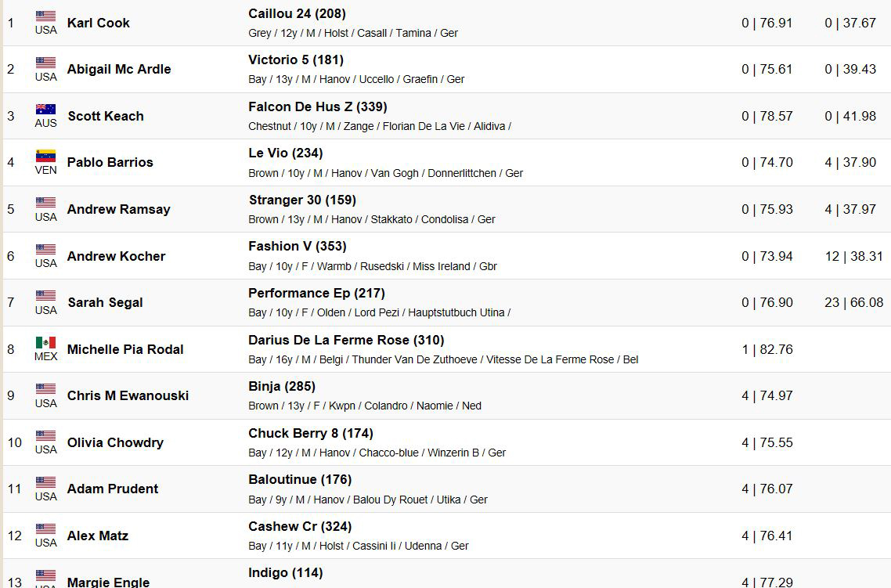Open rider Karl Cook's profile
Viewport: 891px width, 588px height.
click(x=99, y=23)
